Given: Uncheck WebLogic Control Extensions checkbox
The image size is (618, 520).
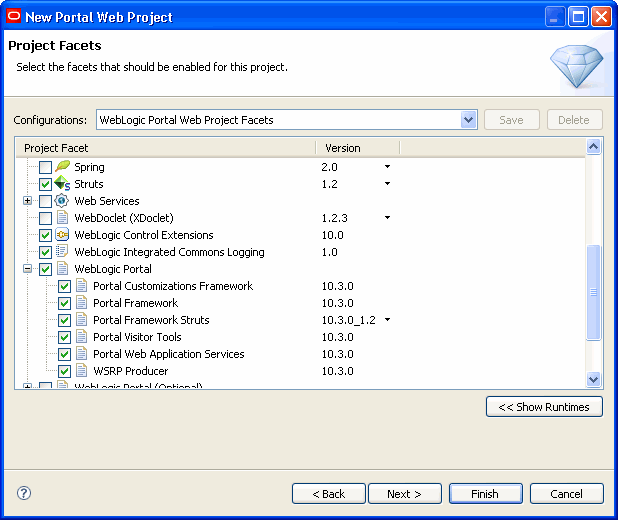Looking at the screenshot, I should coord(45,235).
